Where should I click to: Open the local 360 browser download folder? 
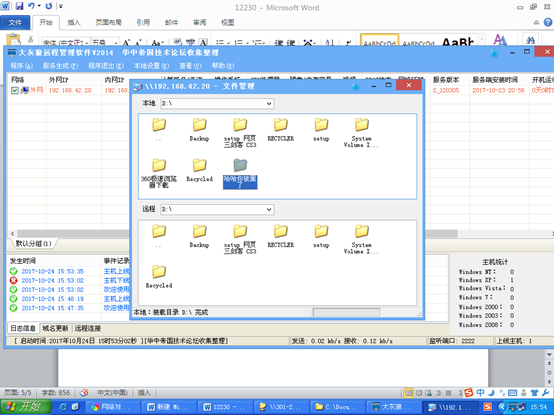coord(159,173)
